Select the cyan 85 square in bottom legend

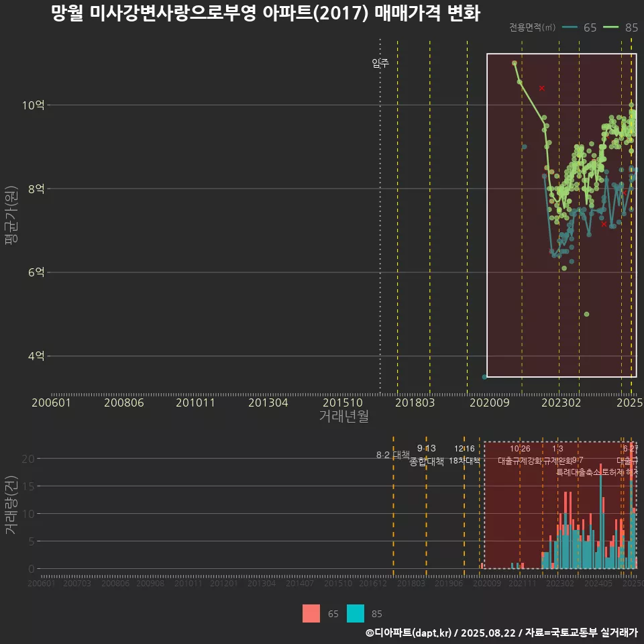tap(356, 614)
